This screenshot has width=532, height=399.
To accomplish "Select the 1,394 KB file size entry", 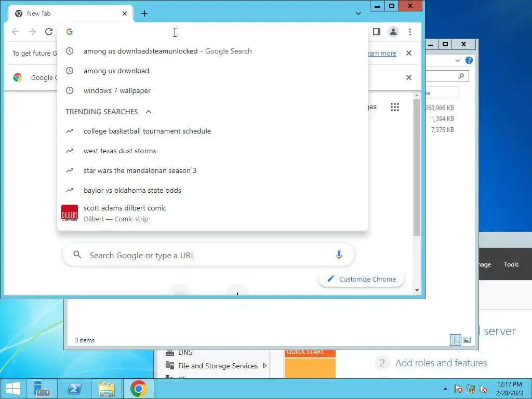I will (x=443, y=119).
